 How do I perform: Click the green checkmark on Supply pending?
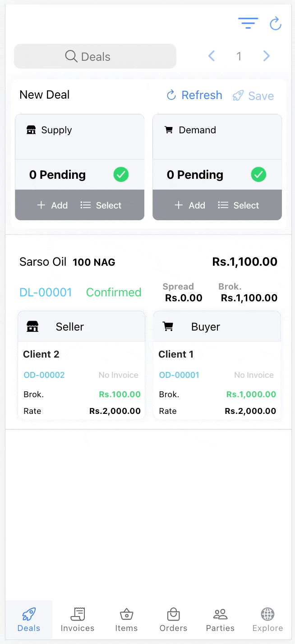[121, 174]
